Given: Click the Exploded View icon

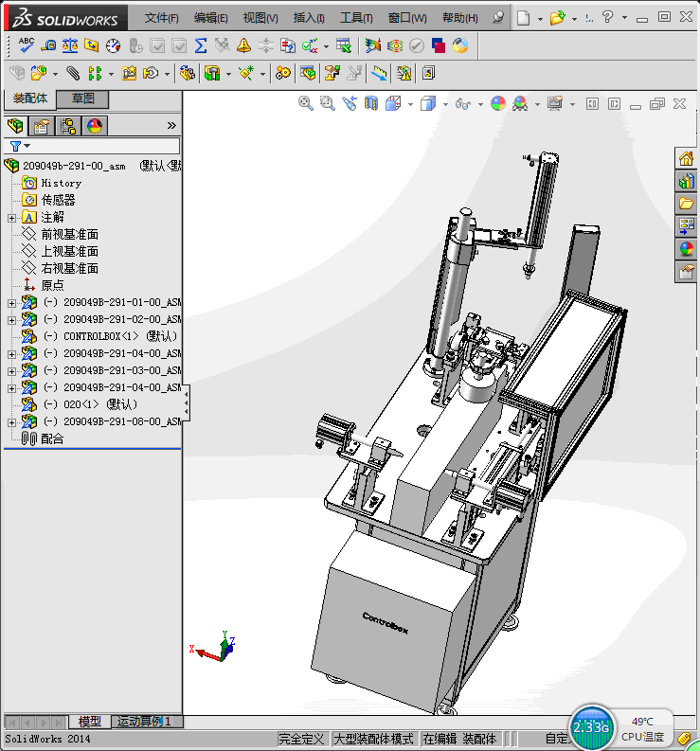Looking at the screenshot, I should click(x=332, y=73).
